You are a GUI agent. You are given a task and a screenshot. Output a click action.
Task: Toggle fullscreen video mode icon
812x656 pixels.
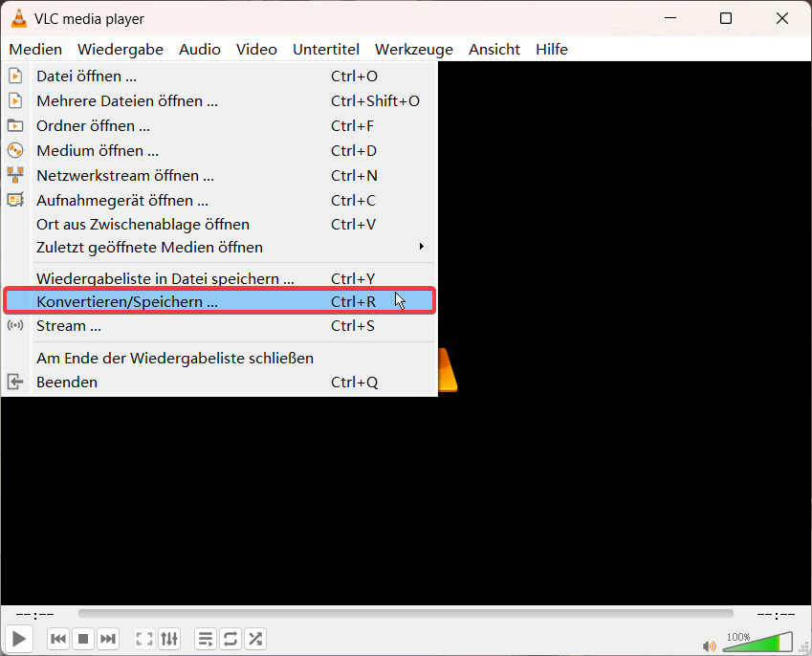[x=144, y=639]
